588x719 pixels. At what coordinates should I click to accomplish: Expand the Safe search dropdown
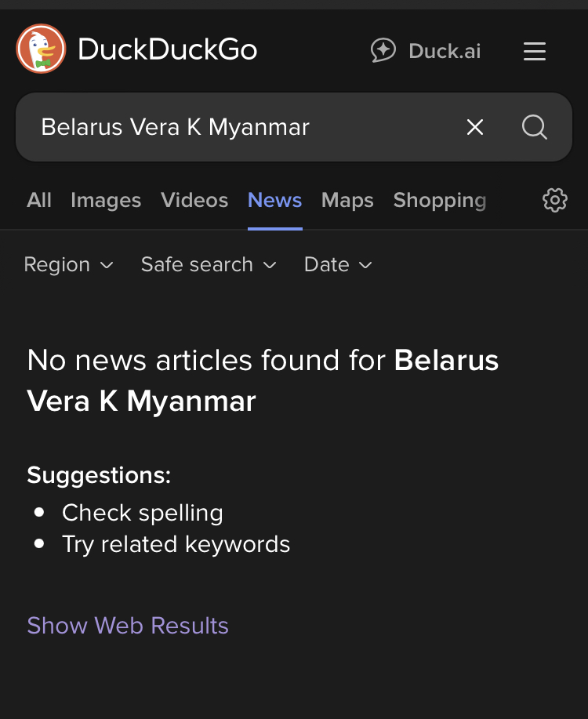tap(209, 264)
